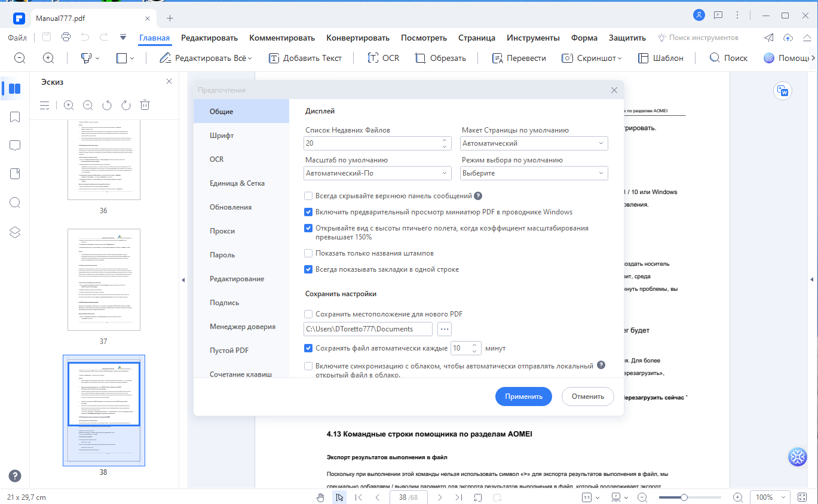
Task: Click the Применить button
Action: [x=523, y=397]
